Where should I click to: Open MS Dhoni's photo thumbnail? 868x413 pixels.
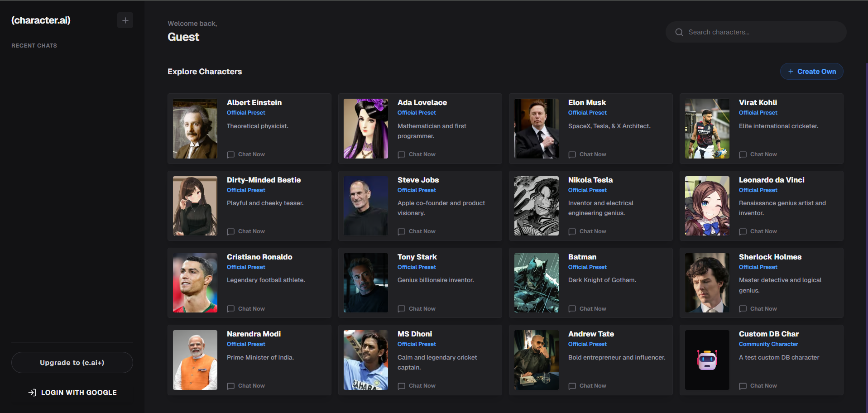[x=366, y=360]
